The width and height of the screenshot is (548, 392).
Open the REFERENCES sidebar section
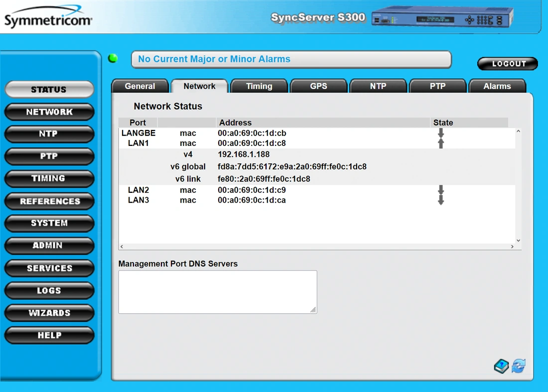[x=49, y=201]
